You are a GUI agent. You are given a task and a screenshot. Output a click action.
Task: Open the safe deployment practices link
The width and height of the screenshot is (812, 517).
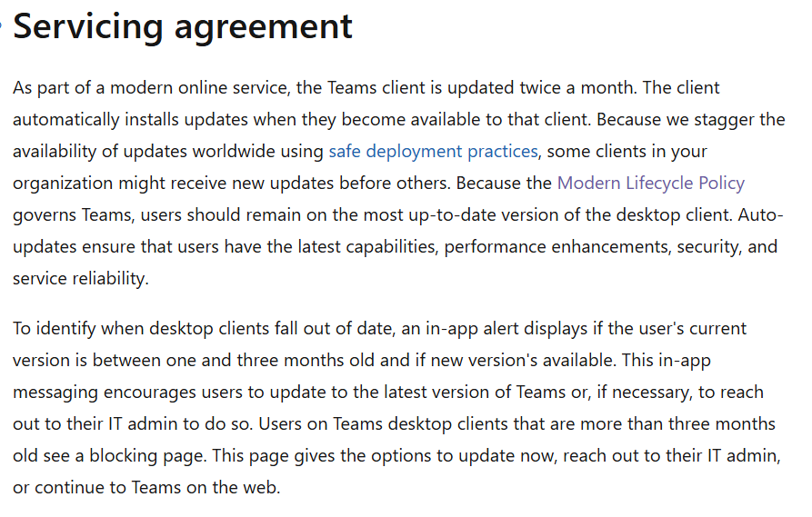(434, 152)
